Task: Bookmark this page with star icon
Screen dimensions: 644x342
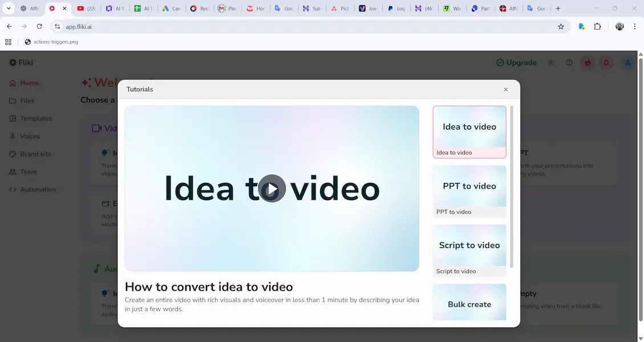Action: 561,27
